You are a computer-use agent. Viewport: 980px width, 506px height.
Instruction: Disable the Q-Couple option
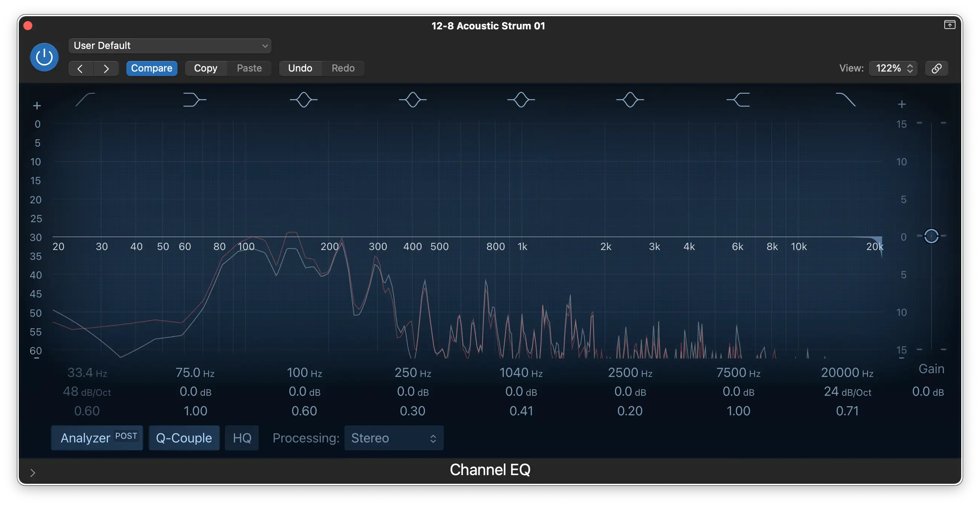pos(184,438)
